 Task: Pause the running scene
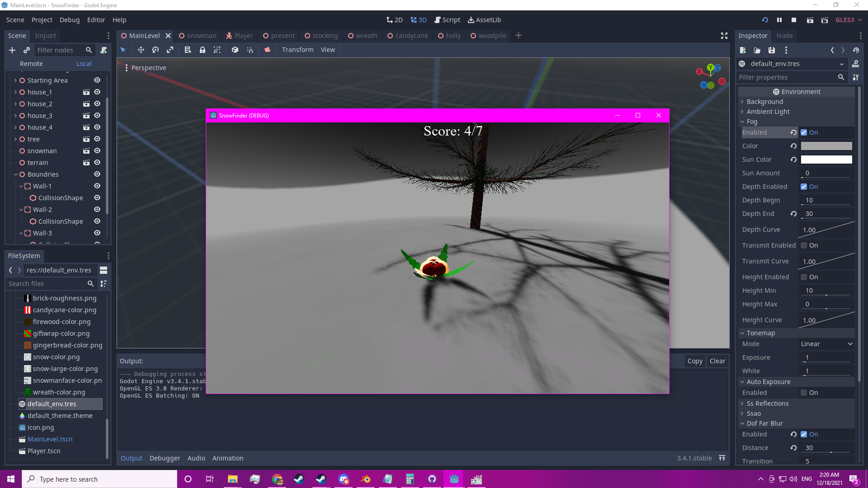tap(779, 20)
